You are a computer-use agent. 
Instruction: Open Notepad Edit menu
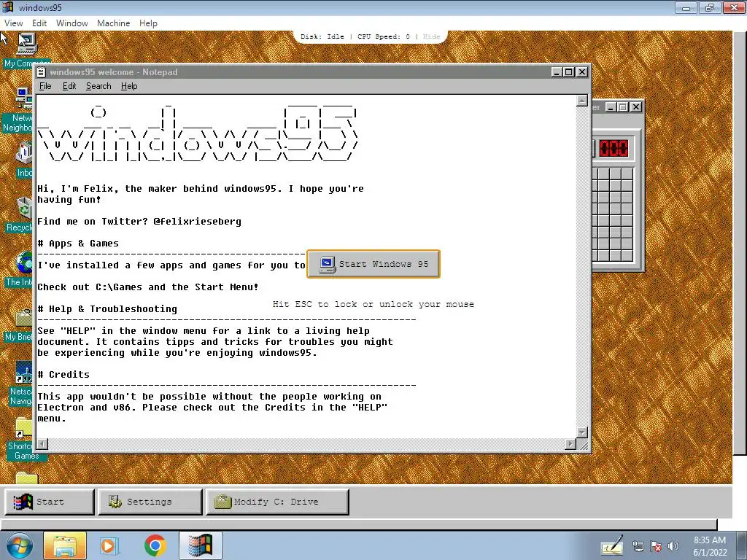pyautogui.click(x=69, y=86)
